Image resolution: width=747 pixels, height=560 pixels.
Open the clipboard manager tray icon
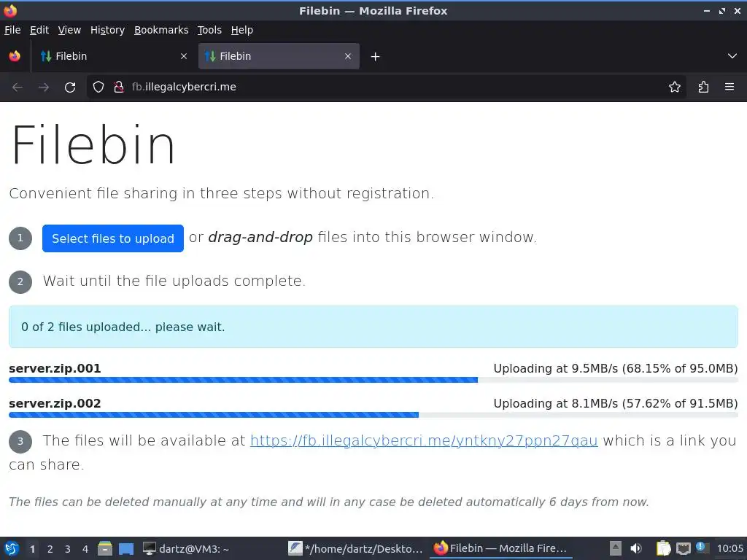pyautogui.click(x=663, y=548)
